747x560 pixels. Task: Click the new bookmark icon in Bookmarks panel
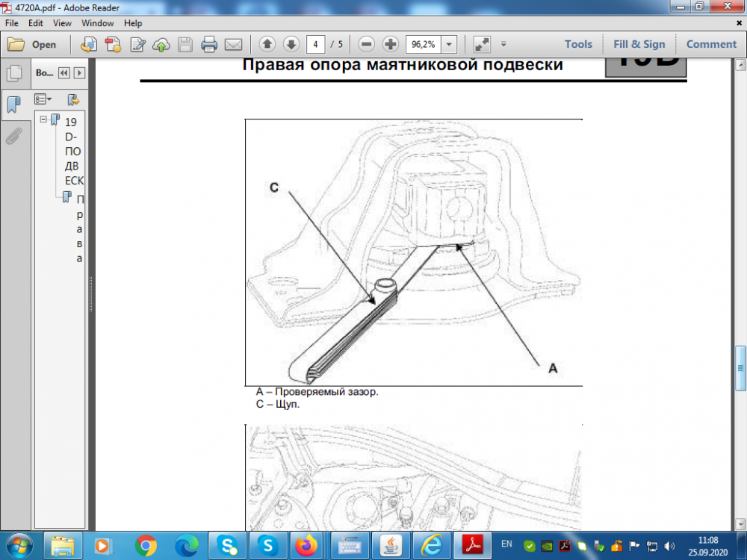point(73,99)
